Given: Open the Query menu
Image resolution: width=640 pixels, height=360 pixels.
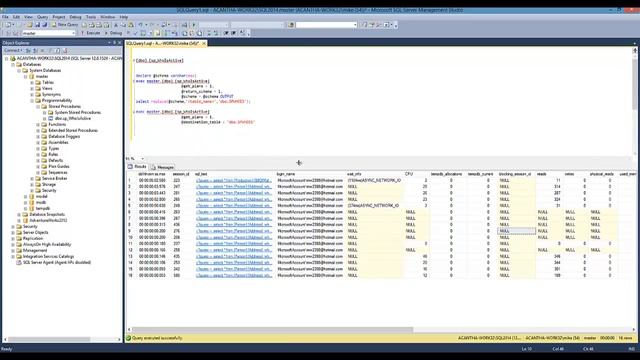Looking at the screenshot, I should click(42, 17).
